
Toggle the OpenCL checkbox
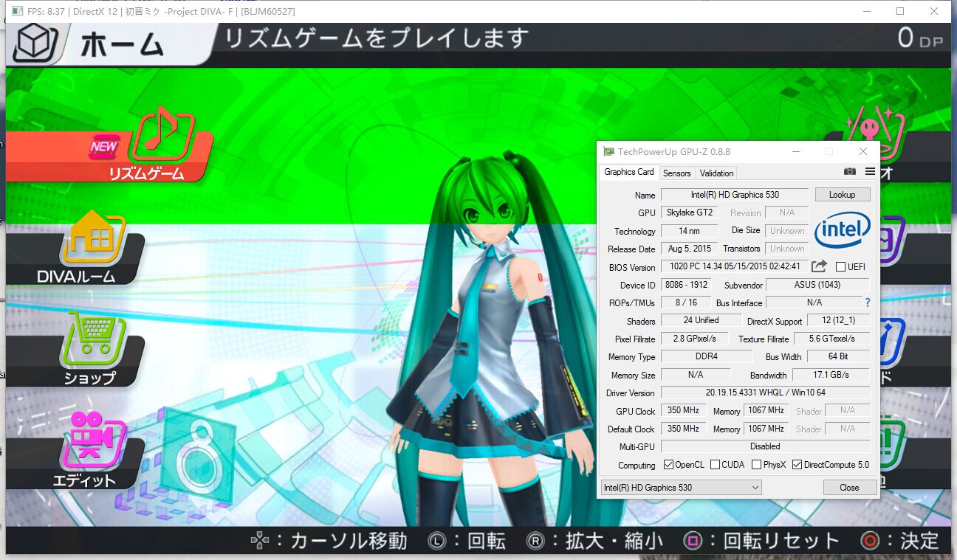pyautogui.click(x=668, y=465)
